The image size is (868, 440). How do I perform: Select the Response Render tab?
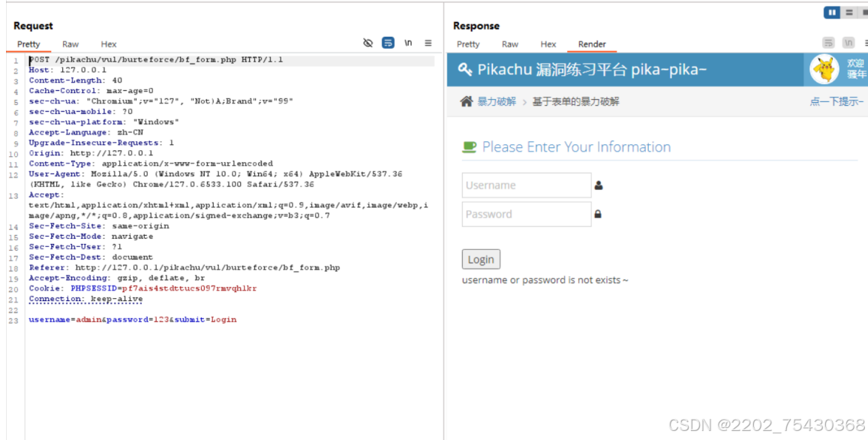tap(592, 44)
